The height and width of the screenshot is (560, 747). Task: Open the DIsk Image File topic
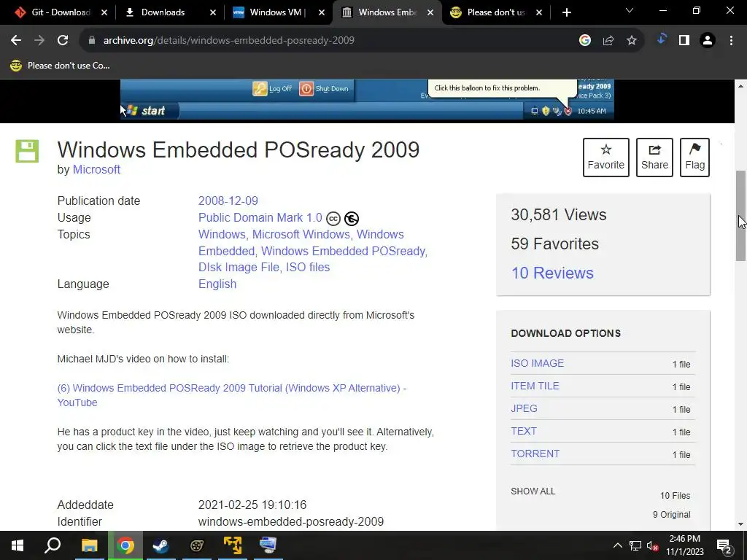click(239, 267)
